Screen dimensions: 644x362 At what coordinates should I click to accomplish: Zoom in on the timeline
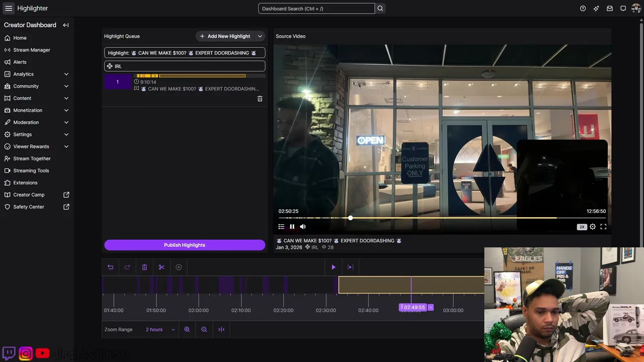click(187, 329)
